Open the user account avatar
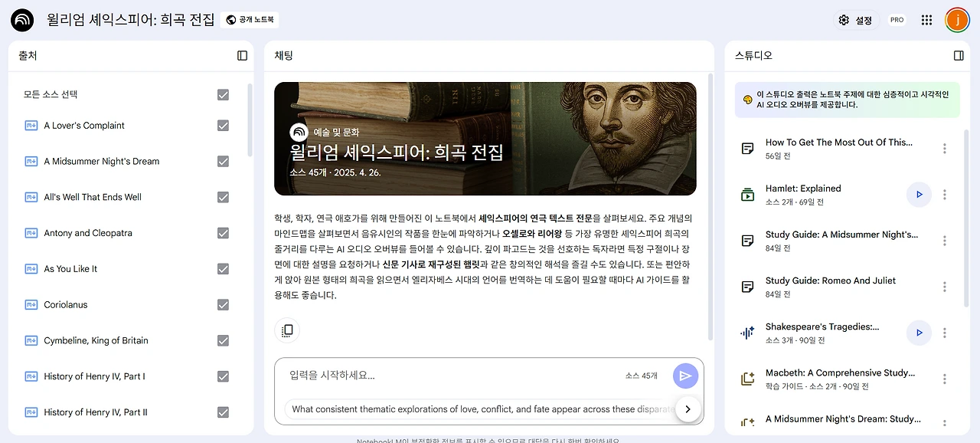Image resolution: width=980 pixels, height=443 pixels. 957,20
